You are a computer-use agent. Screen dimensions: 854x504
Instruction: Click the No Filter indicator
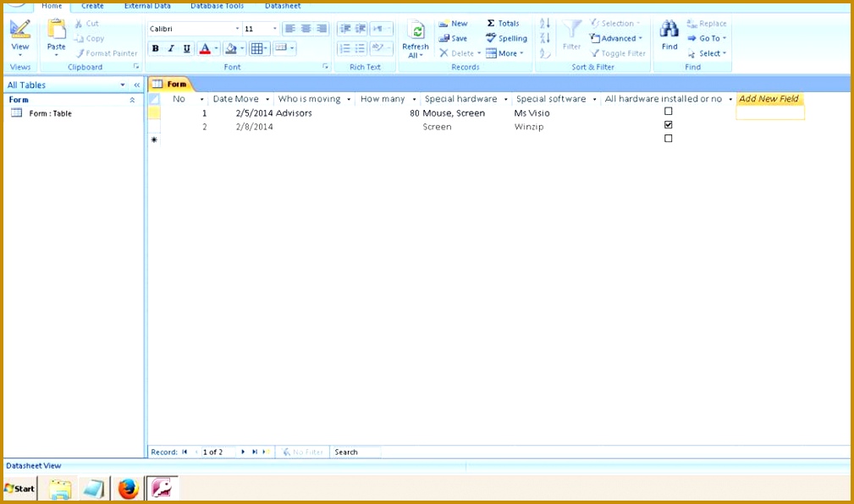coord(303,452)
